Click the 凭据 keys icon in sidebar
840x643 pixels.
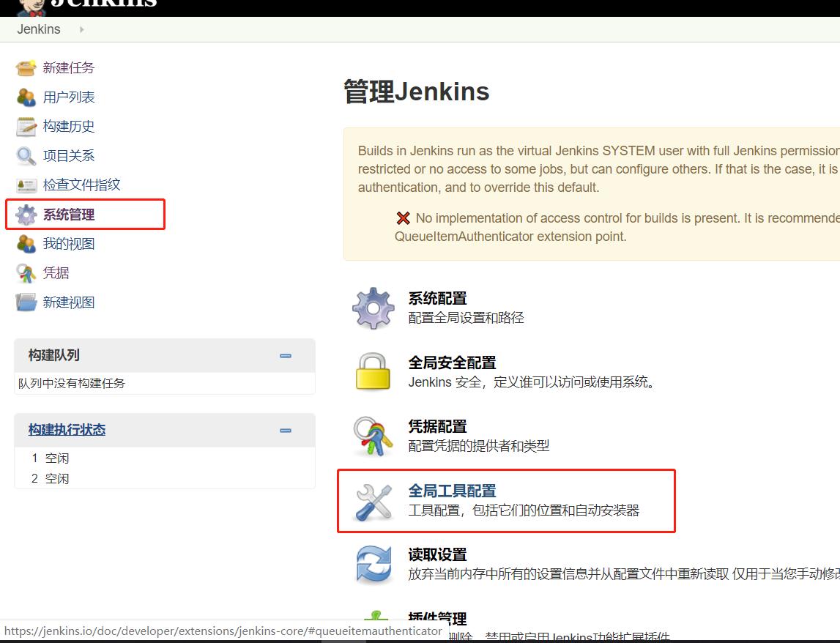[x=26, y=273]
